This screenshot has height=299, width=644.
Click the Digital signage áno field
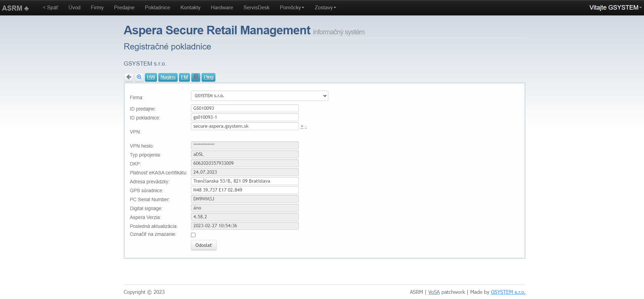point(245,208)
